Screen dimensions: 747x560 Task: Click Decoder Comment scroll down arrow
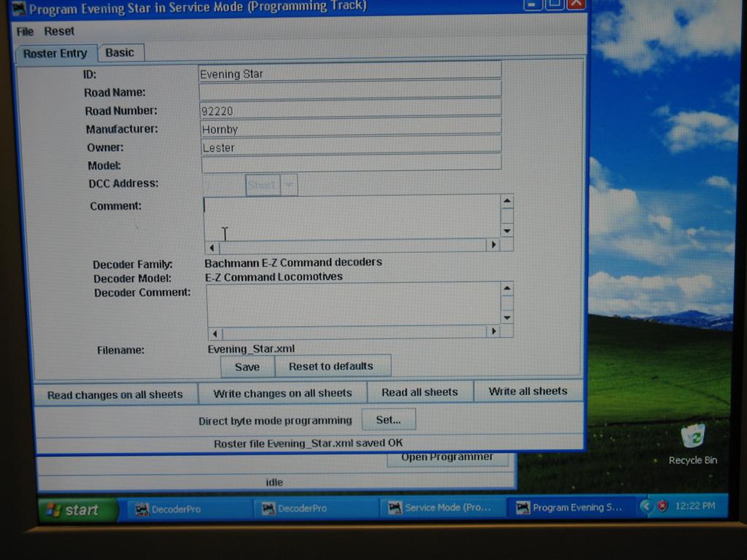click(507, 318)
